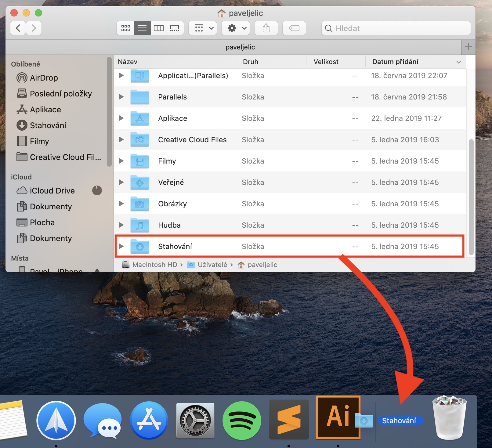
Task: Switch to icon view in Finder toolbar
Action: (125, 28)
